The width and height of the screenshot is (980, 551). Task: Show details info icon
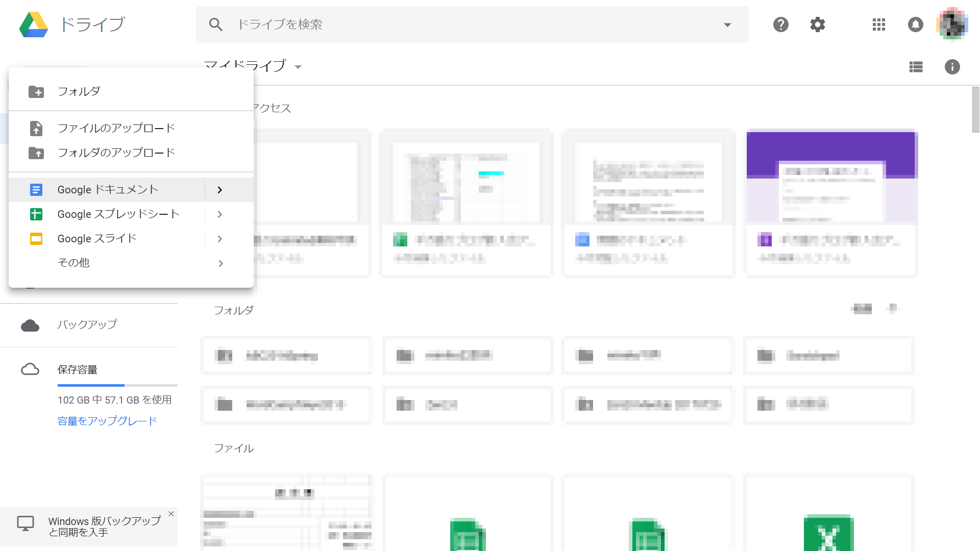pyautogui.click(x=952, y=67)
